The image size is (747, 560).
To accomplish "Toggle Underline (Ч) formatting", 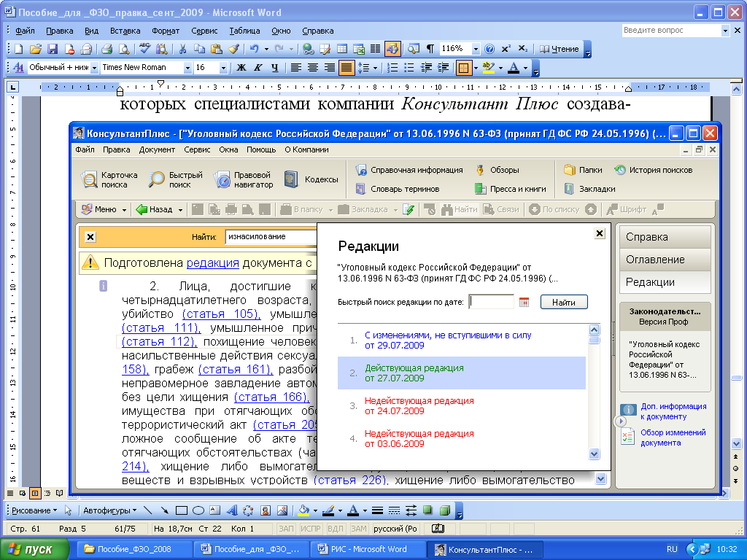I will click(274, 68).
